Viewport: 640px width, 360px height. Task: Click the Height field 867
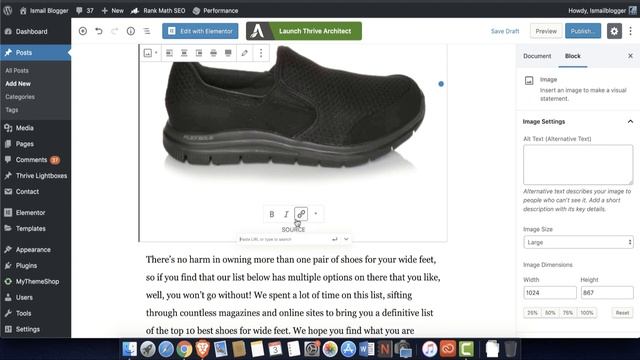(x=607, y=293)
